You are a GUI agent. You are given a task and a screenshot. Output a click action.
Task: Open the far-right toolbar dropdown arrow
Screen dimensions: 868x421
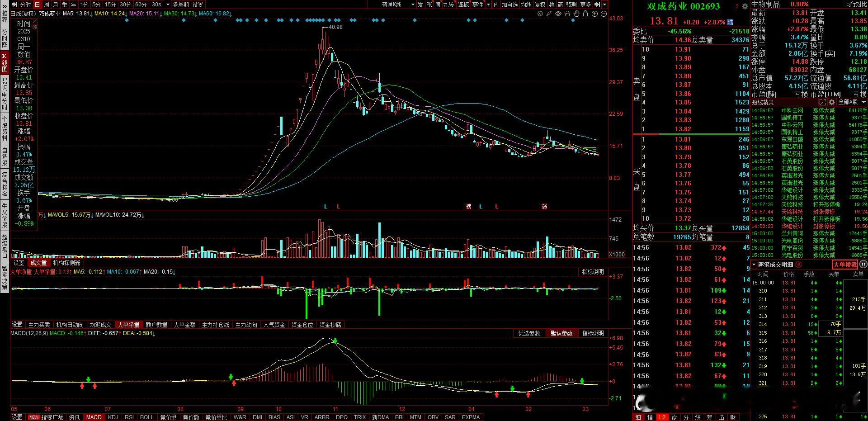tap(605, 5)
